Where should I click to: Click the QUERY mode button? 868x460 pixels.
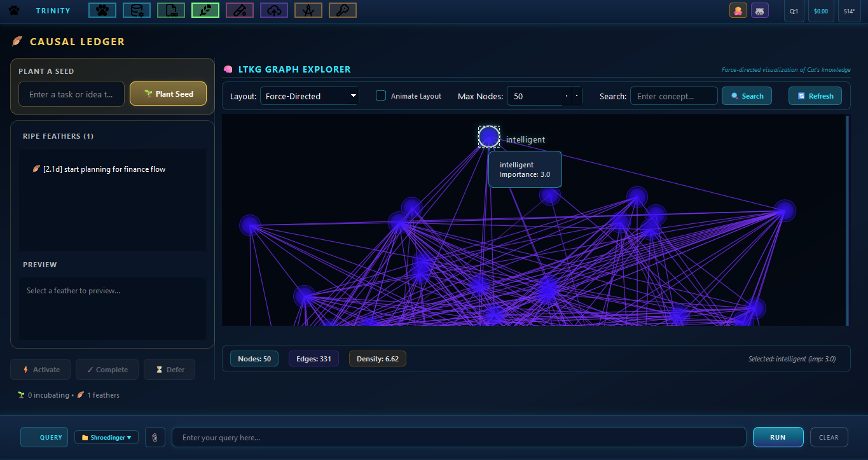pyautogui.click(x=45, y=437)
